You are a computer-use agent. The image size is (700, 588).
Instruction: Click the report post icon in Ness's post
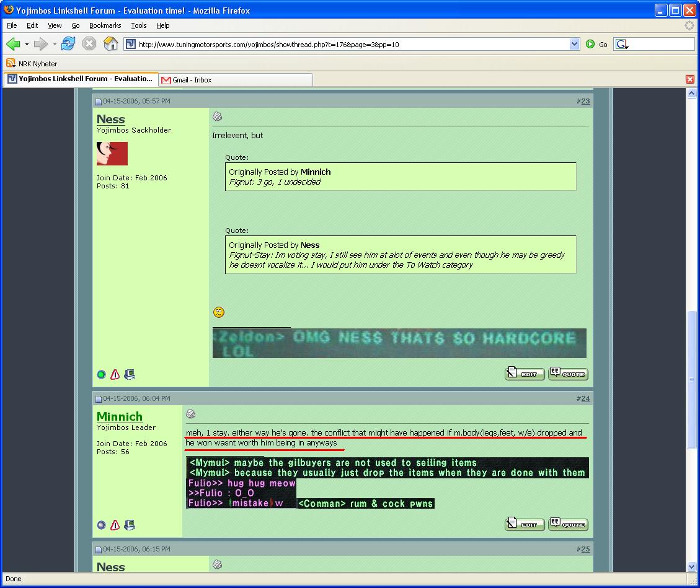coord(115,375)
